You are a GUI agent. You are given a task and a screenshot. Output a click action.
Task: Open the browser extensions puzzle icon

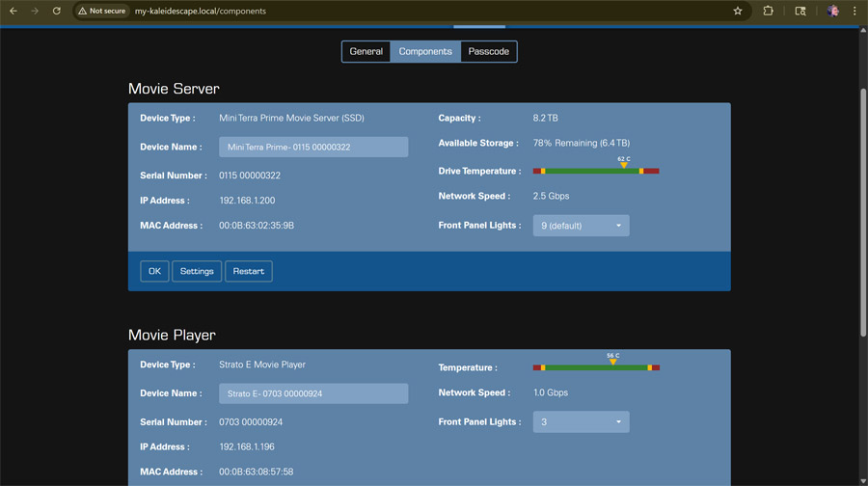coord(768,11)
